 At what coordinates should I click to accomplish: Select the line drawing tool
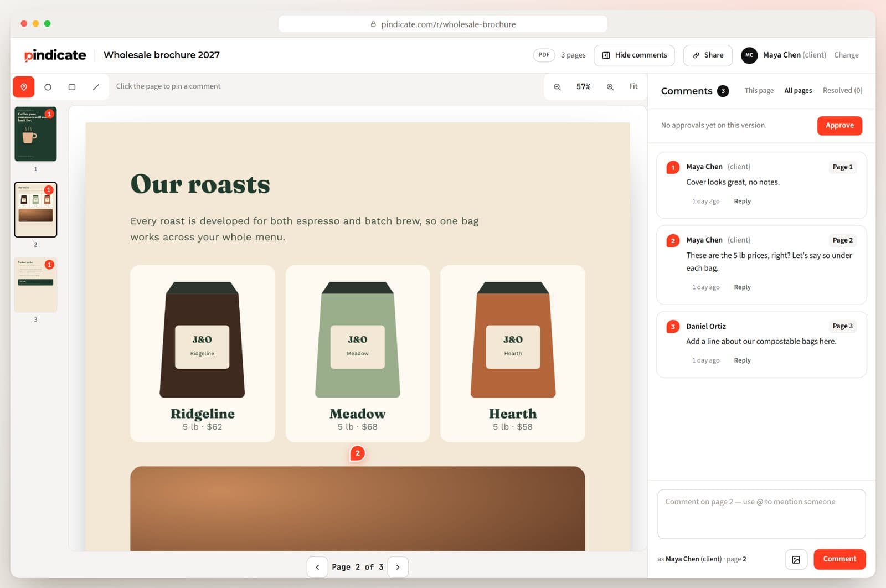tap(96, 87)
